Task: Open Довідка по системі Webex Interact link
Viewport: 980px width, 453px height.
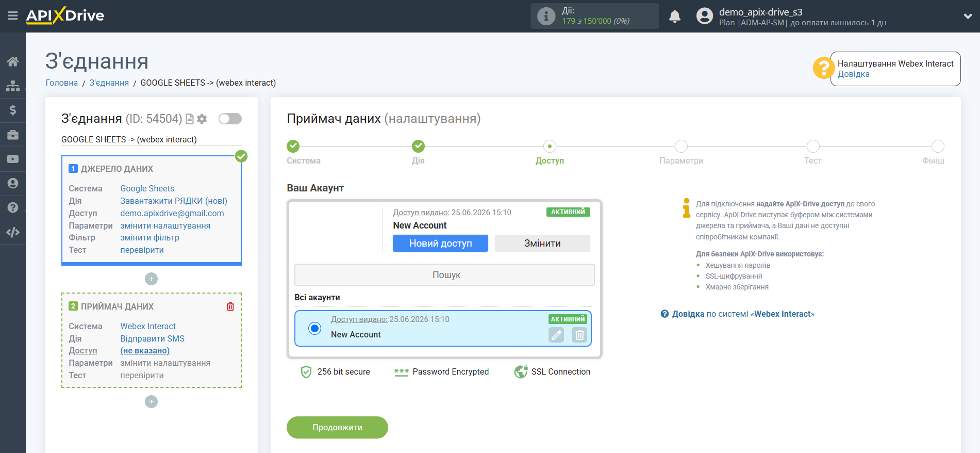Action: [743, 314]
